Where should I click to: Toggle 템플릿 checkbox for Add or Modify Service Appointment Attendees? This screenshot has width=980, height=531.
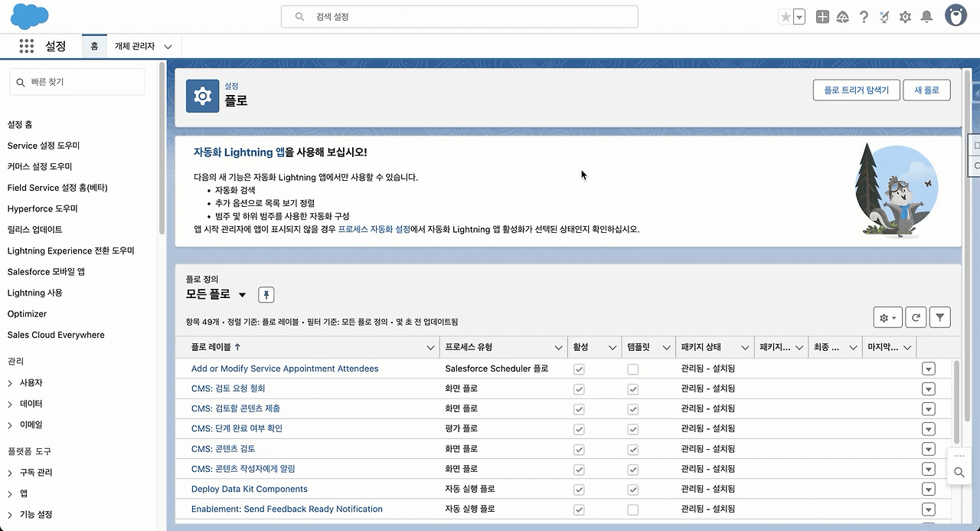[632, 369]
